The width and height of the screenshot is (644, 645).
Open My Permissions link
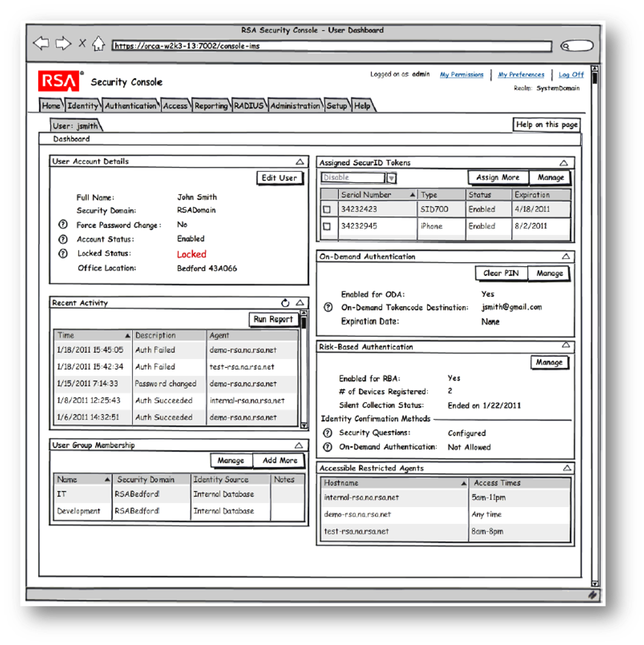(x=462, y=74)
